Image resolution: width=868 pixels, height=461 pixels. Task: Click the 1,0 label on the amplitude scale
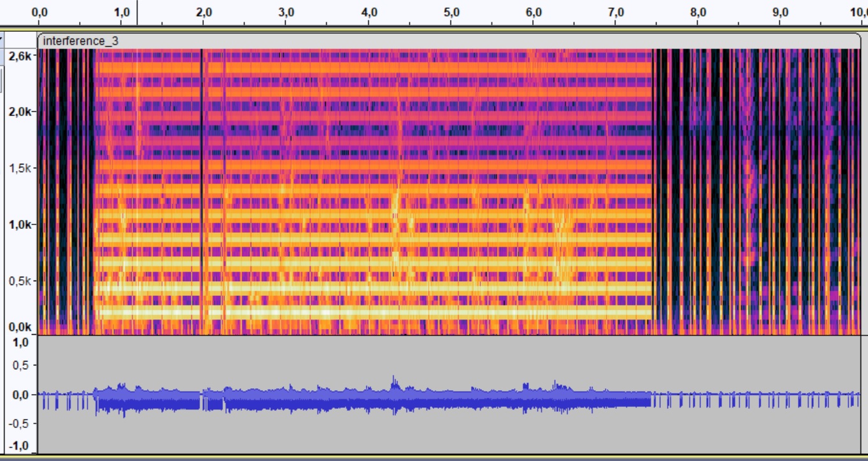coord(22,342)
